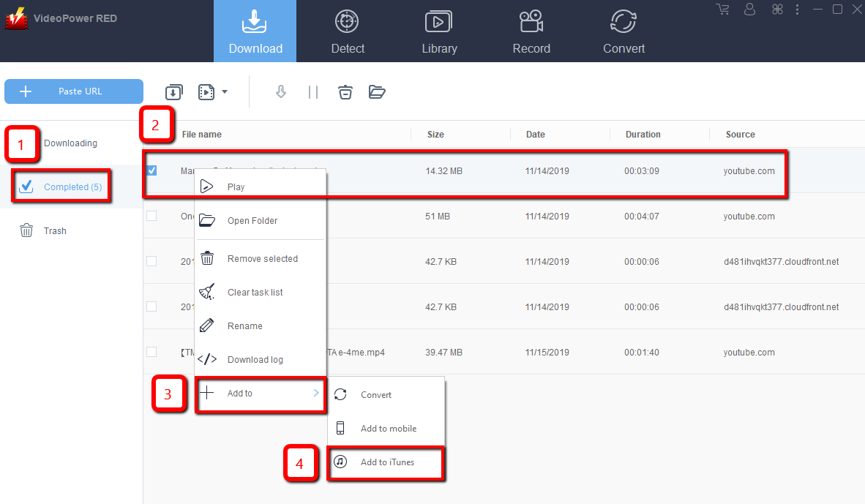
Task: Switch to the Record tab
Action: tap(531, 31)
